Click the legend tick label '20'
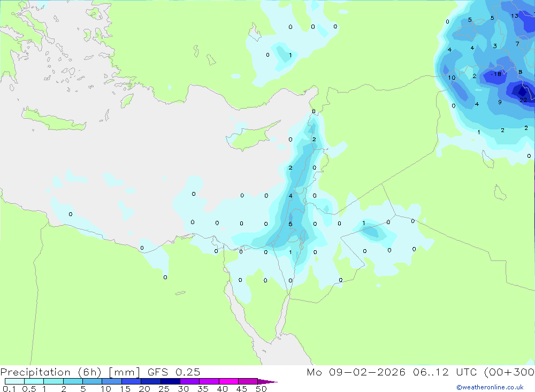Screen dimensions: 535x392 (144, 389)
